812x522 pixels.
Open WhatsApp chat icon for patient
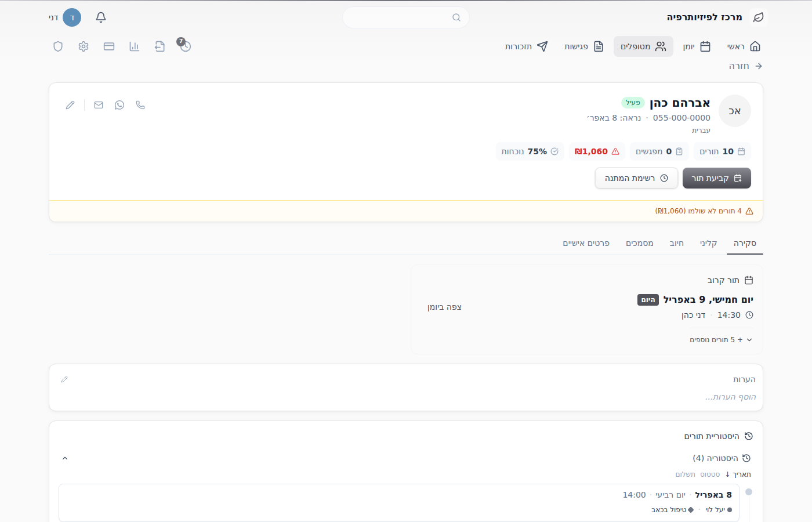[x=119, y=105]
